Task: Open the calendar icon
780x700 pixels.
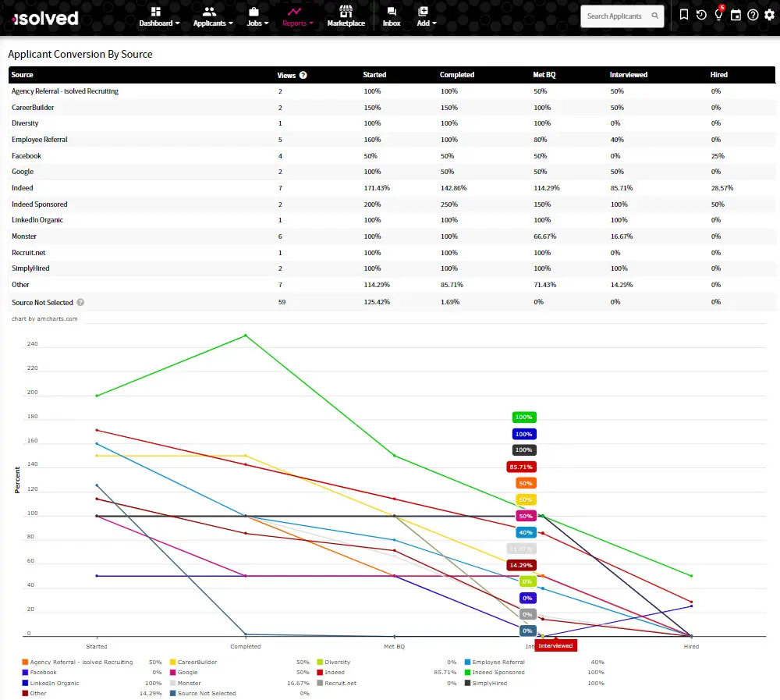Action: (736, 15)
